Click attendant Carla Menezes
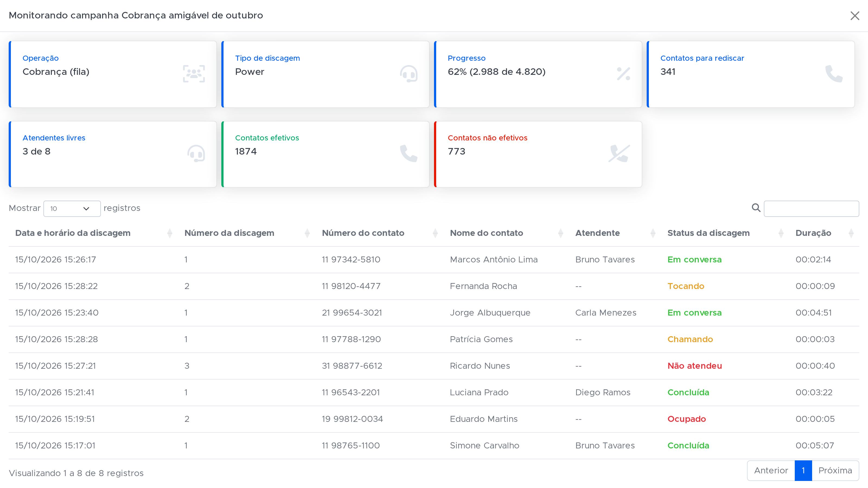This screenshot has height=488, width=868. (x=605, y=313)
